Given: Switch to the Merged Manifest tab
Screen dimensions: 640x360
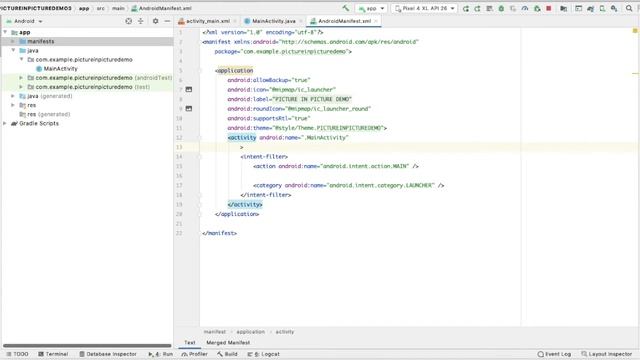Looking at the screenshot, I should click(x=228, y=342).
